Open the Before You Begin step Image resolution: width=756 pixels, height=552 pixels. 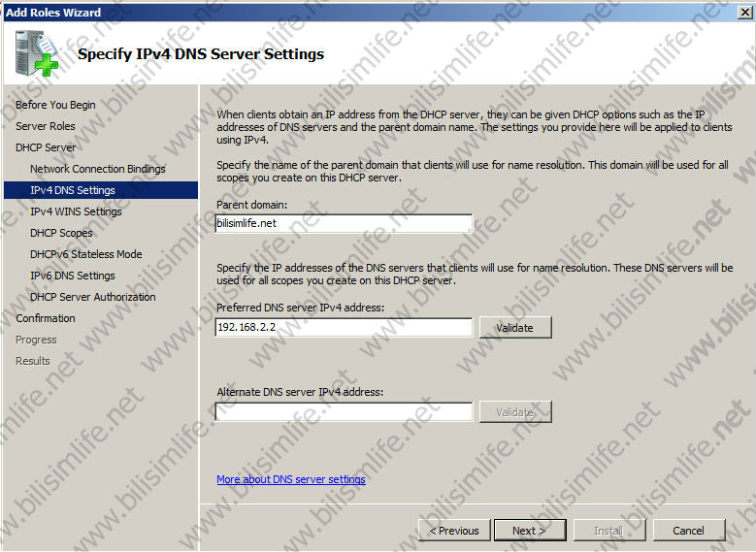click(x=55, y=105)
